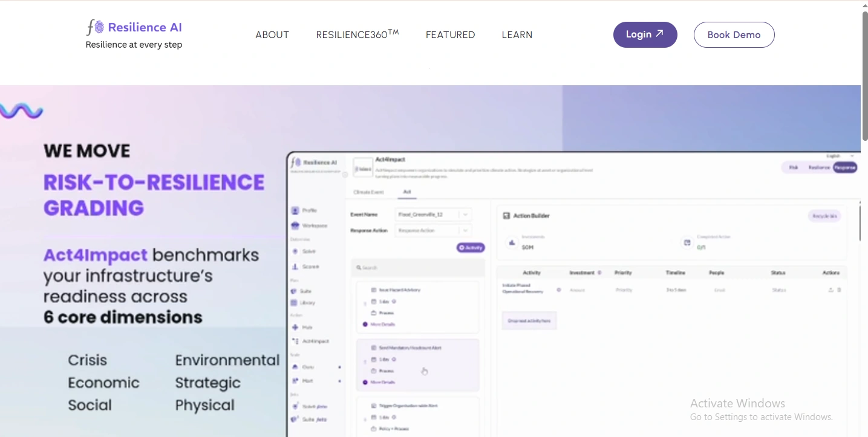Viewport: 868px width, 437px height.
Task: Collapse the app sidebar with the round toggle
Action: pyautogui.click(x=345, y=175)
